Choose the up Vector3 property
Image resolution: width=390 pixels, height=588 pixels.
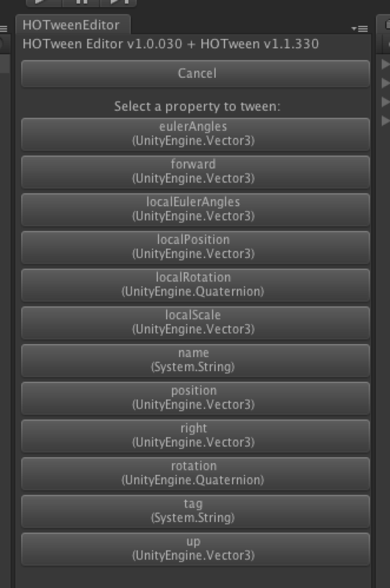pos(195,548)
